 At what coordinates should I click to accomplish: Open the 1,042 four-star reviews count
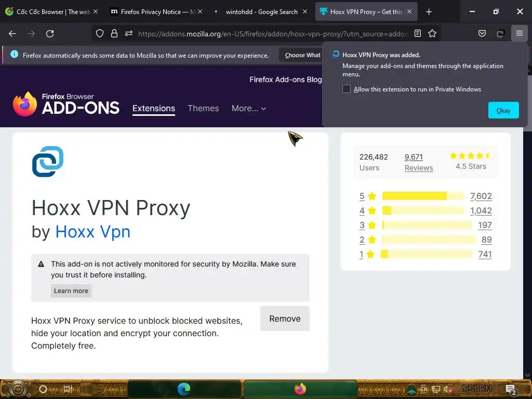pos(481,211)
